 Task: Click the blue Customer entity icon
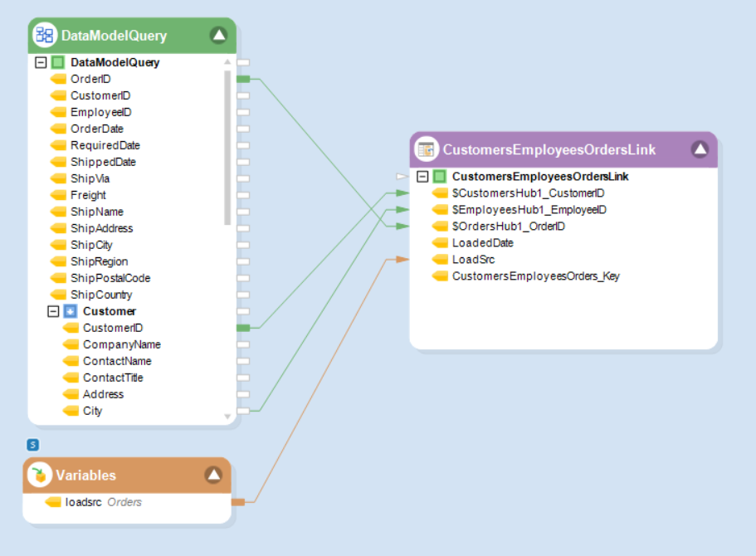71,311
